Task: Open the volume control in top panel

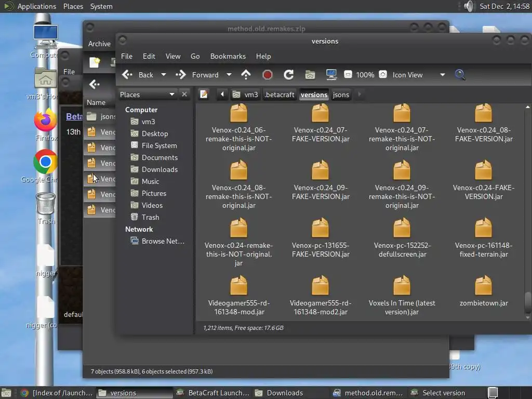Action: pos(469,6)
